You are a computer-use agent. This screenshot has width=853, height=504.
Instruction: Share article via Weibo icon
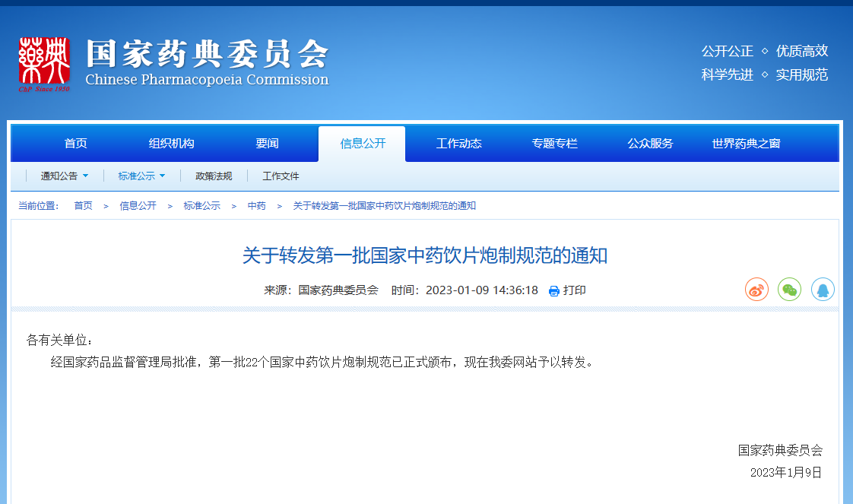pos(756,289)
